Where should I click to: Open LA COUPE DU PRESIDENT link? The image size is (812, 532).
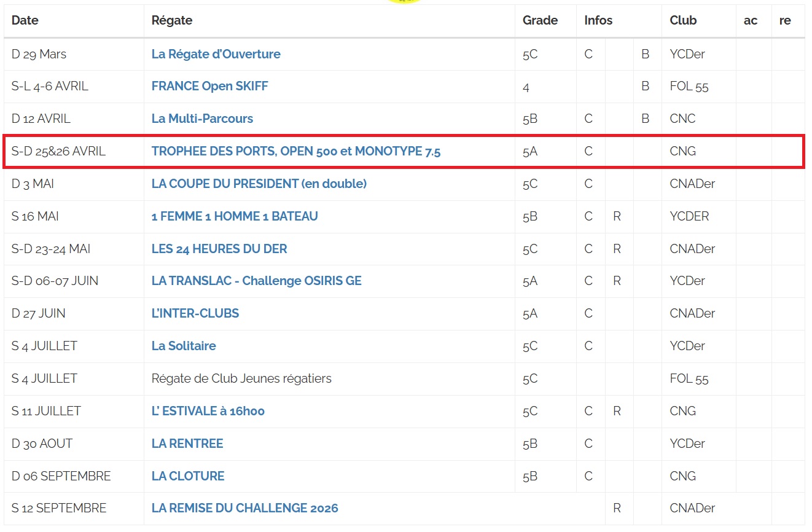coord(259,184)
